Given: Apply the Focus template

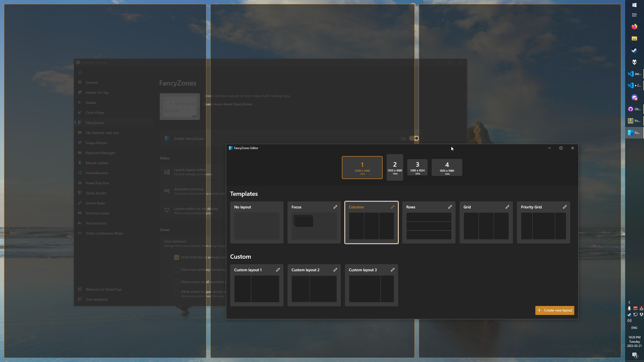Looking at the screenshot, I should [314, 222].
